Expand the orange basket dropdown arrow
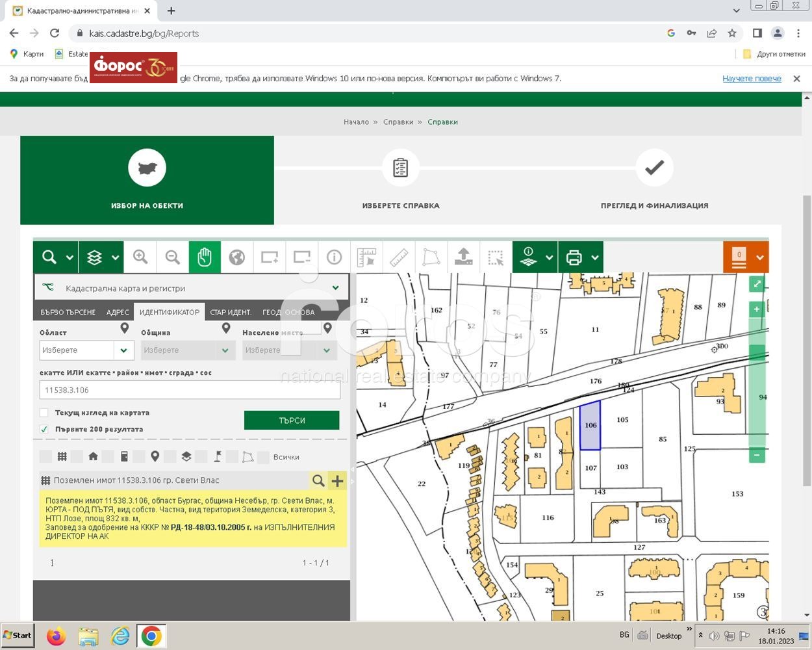 (x=760, y=257)
